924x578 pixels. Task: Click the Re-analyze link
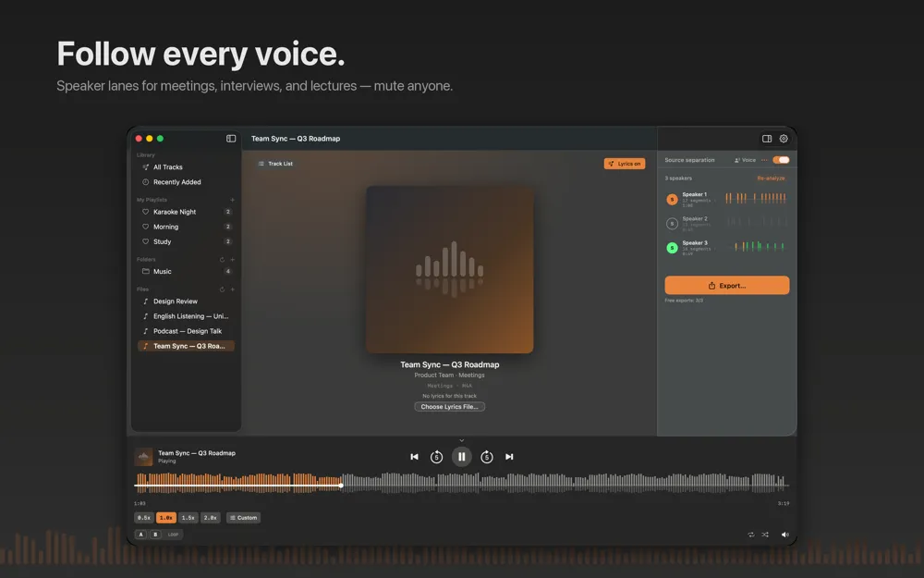tap(771, 178)
